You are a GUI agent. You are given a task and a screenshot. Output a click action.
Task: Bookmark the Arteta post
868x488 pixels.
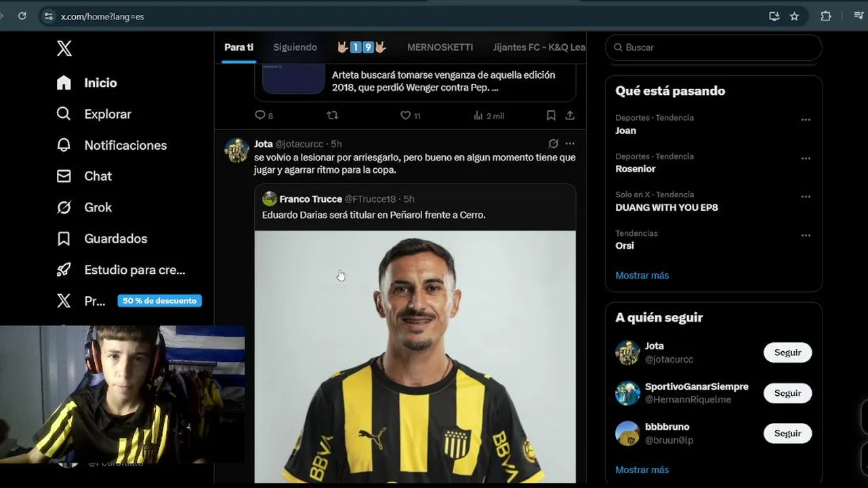551,116
